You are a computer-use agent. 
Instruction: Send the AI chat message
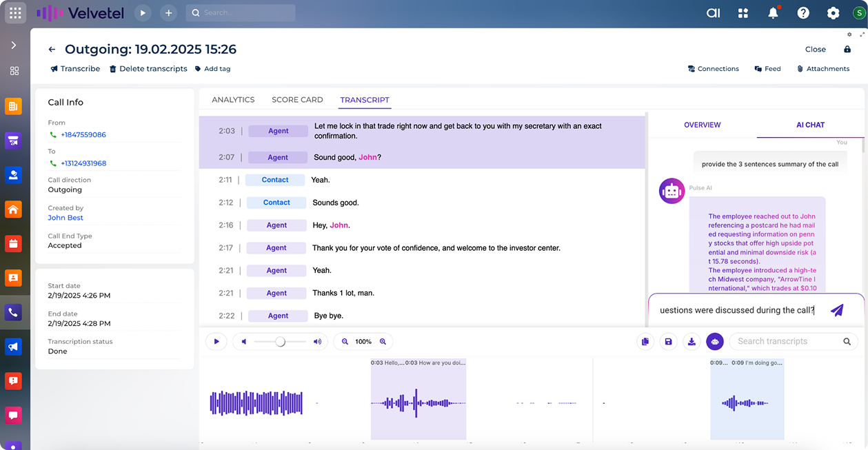[x=836, y=310]
